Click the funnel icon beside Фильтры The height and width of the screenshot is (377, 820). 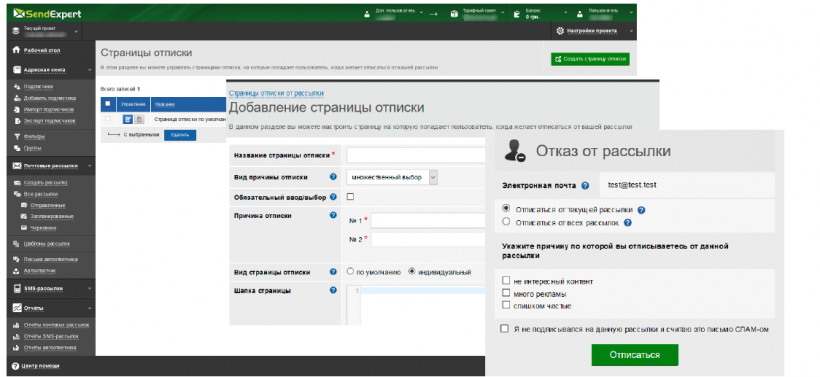pyautogui.click(x=17, y=137)
